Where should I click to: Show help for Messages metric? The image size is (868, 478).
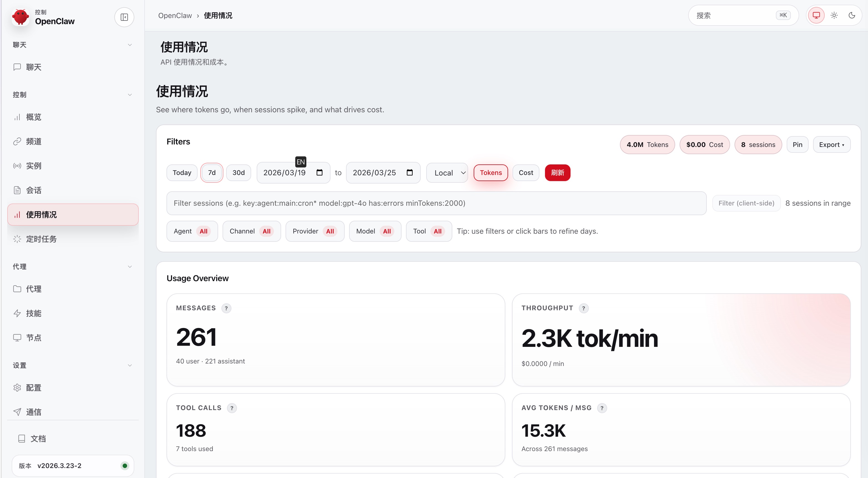[x=226, y=308]
